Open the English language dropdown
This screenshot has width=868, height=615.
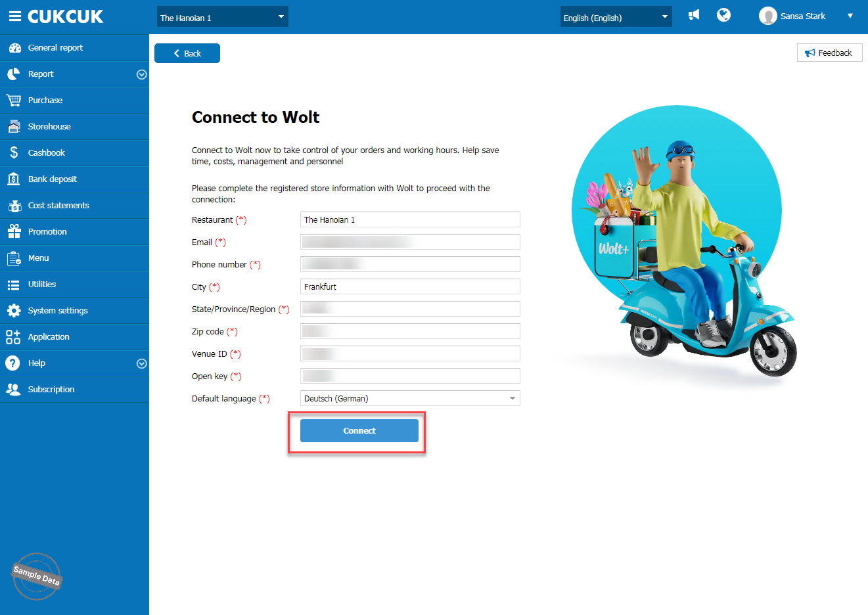pos(616,17)
